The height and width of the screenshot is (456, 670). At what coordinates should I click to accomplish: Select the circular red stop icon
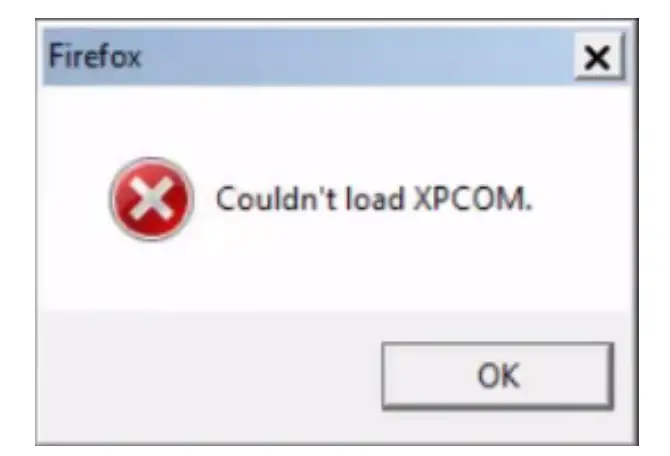point(152,199)
